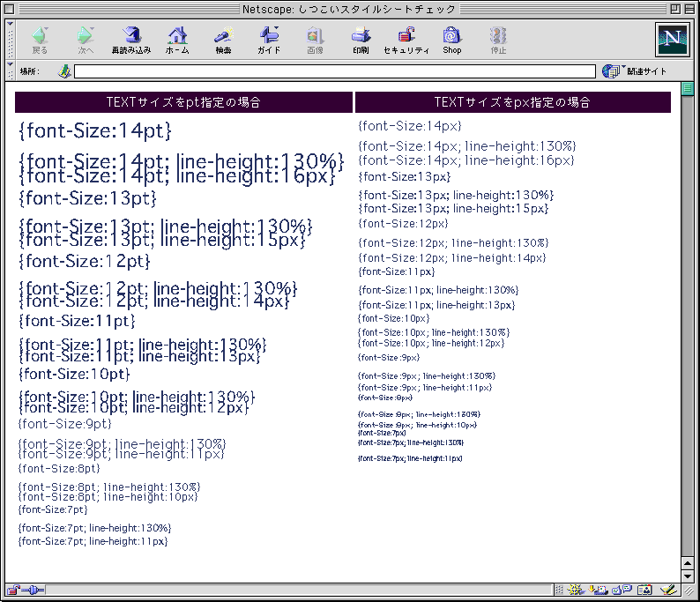Click the Images (画像) toolbar button

(315, 41)
